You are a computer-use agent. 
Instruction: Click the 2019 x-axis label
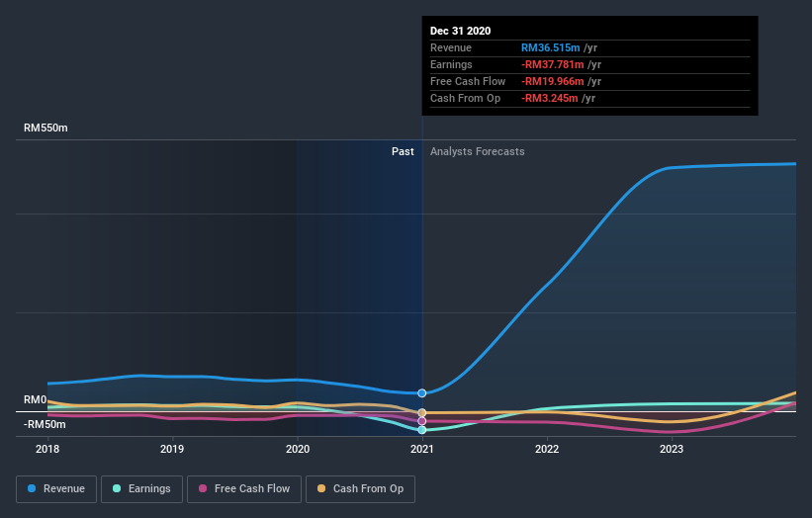click(172, 449)
